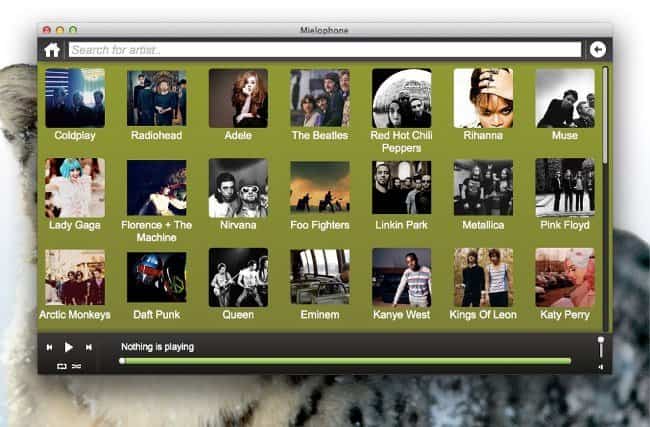The width and height of the screenshot is (650, 427).
Task: Select the Eminem name label
Action: coord(320,315)
